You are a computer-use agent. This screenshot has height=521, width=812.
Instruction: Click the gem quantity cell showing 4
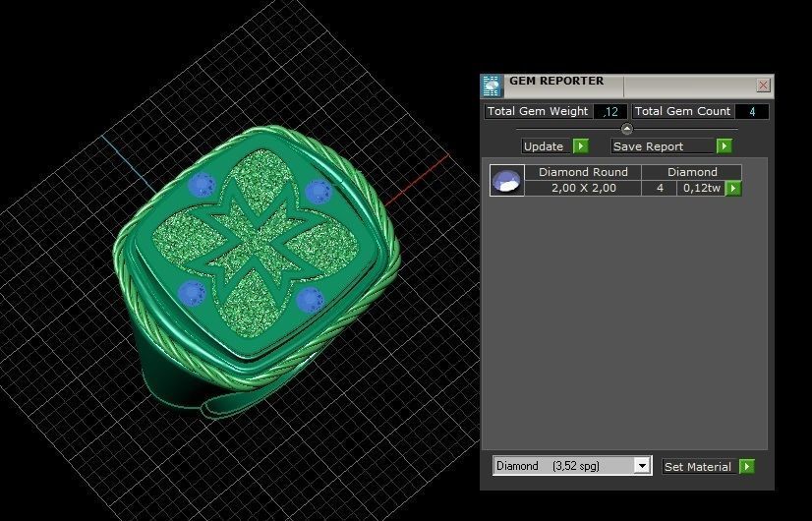click(660, 188)
